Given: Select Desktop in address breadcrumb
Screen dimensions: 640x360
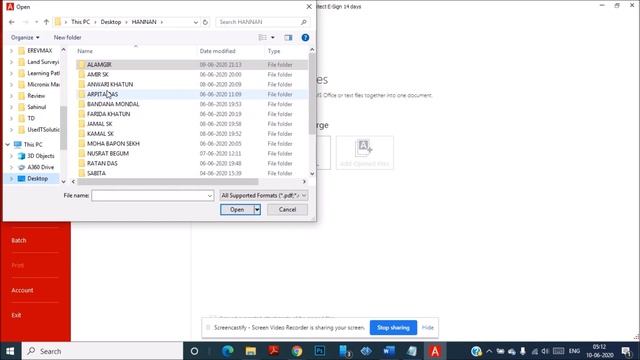Looking at the screenshot, I should click(x=111, y=22).
